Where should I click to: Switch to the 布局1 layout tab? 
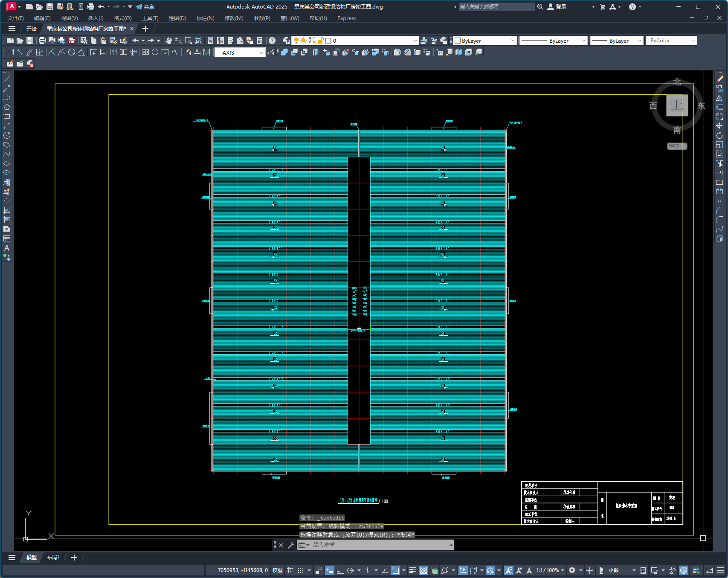point(53,558)
